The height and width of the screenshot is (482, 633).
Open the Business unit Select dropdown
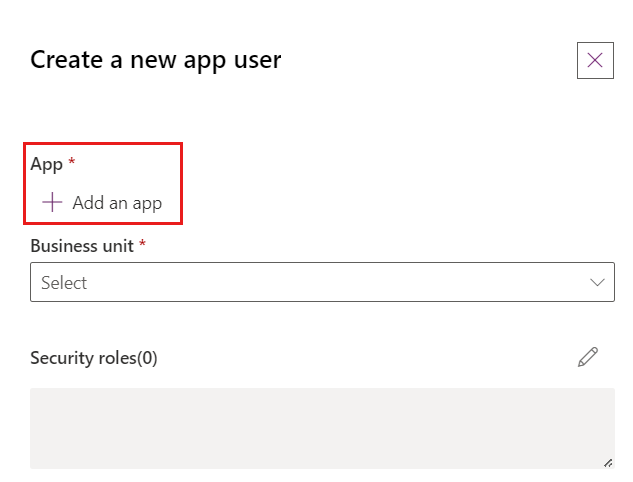click(x=322, y=282)
